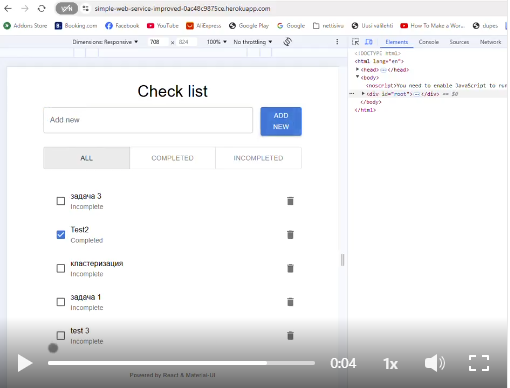Click the address bar URL
Screen dimensions: 510x388
182,9
